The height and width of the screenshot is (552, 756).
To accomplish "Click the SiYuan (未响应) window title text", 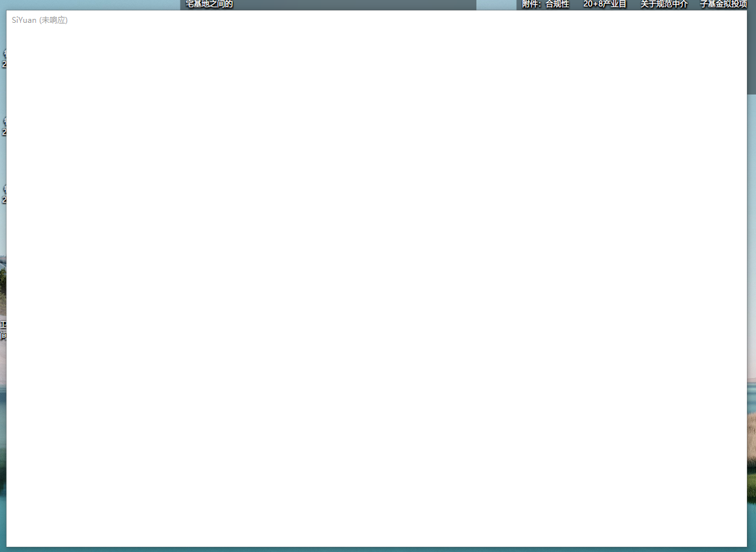I will (39, 20).
